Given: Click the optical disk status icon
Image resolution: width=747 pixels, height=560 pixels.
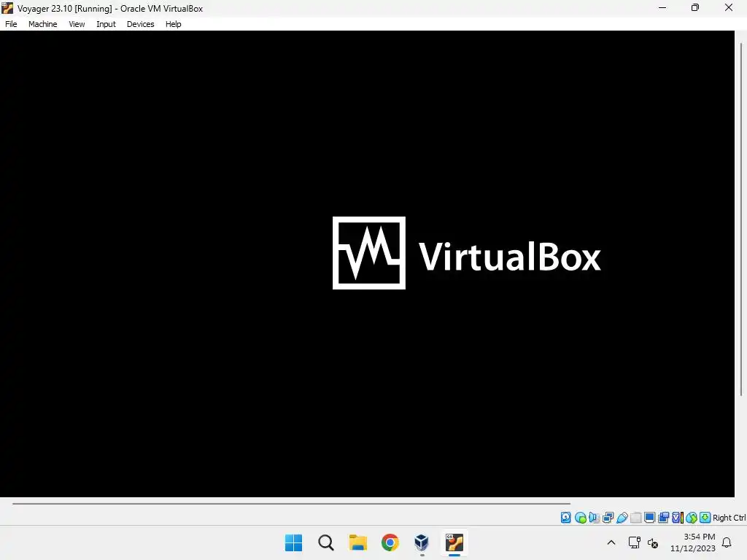Looking at the screenshot, I should tap(580, 518).
